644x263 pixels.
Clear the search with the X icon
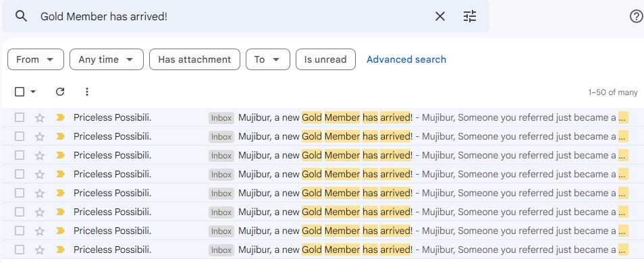440,16
